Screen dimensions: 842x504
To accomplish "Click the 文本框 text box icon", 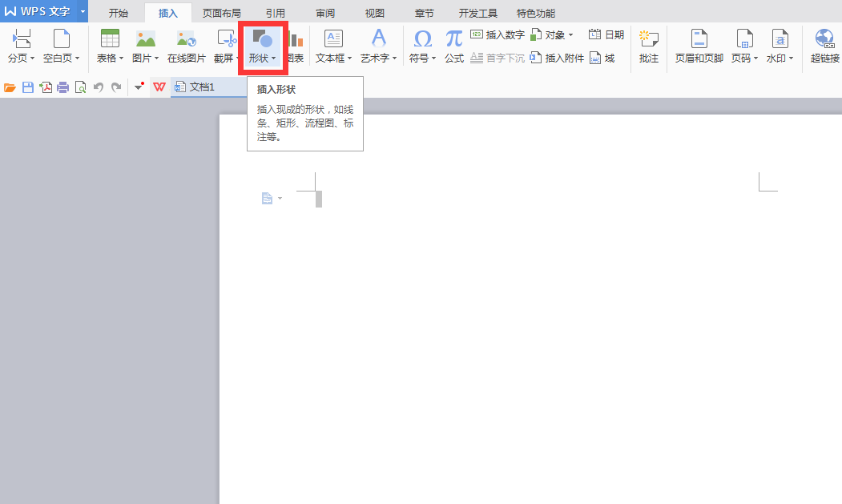I will pyautogui.click(x=333, y=38).
